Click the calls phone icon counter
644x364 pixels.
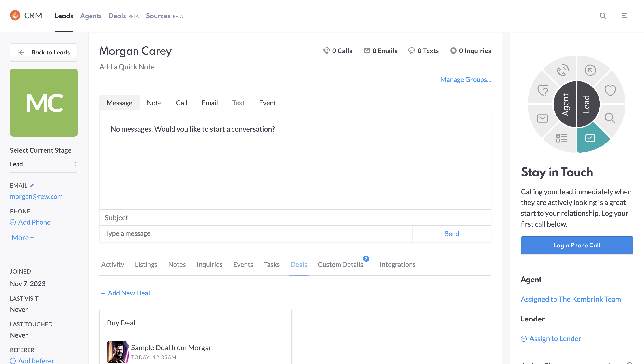point(326,51)
